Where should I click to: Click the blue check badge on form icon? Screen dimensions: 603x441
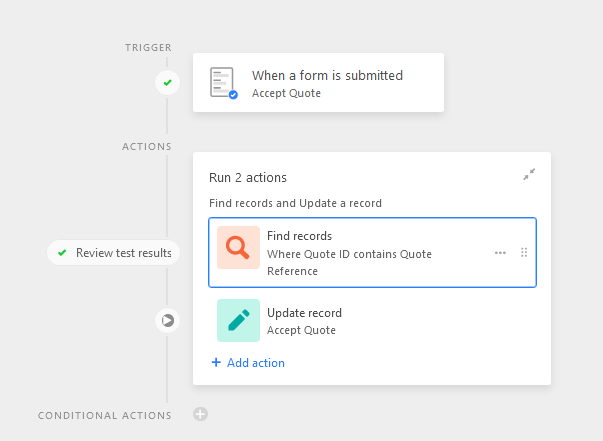233,95
